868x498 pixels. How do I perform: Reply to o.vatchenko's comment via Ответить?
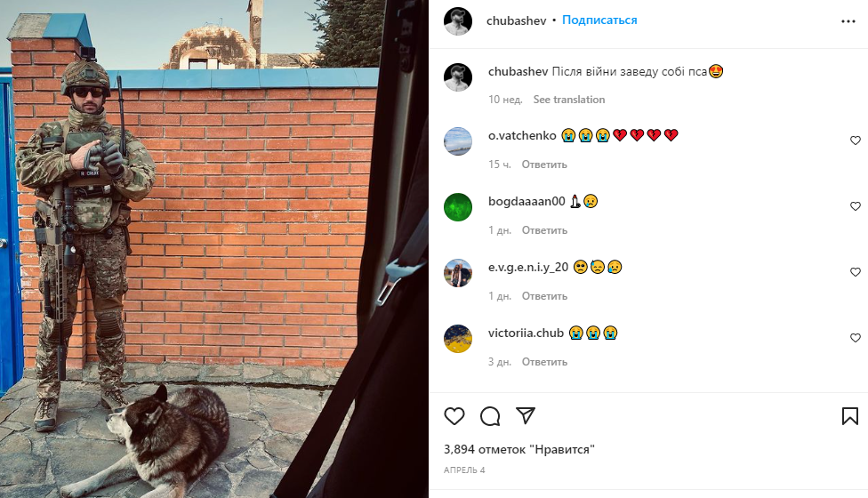tap(544, 165)
